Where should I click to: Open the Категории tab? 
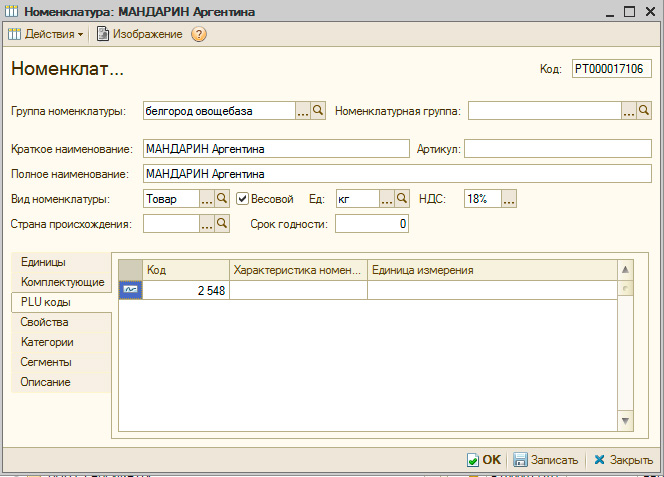tap(48, 342)
